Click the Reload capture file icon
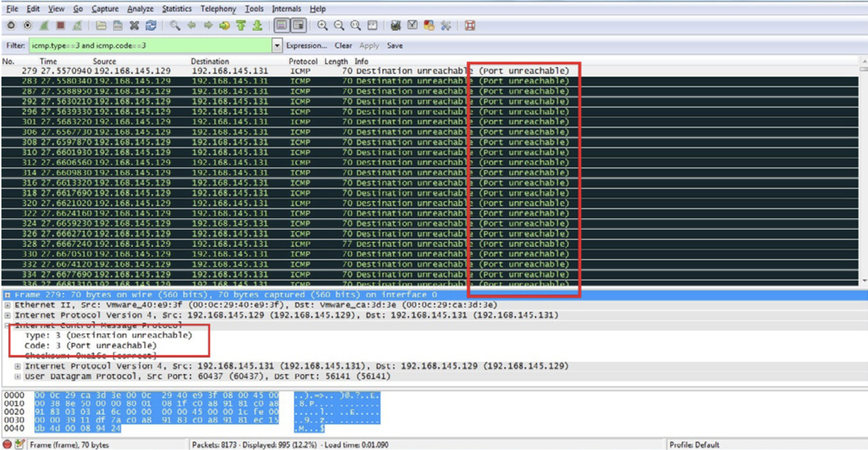Screen dimensions: 868x450 151,25
